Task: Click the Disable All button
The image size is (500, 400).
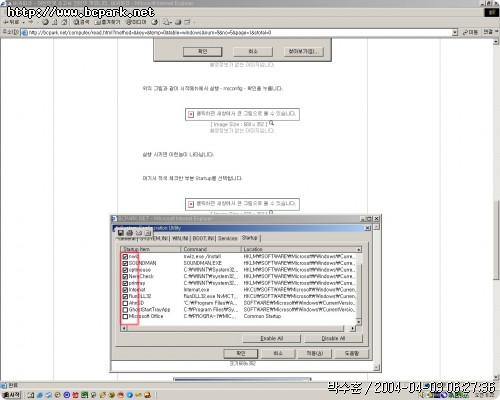Action: tap(333, 338)
